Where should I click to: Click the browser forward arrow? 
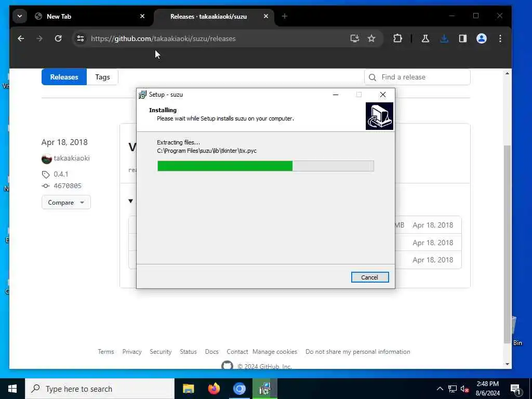click(x=39, y=38)
